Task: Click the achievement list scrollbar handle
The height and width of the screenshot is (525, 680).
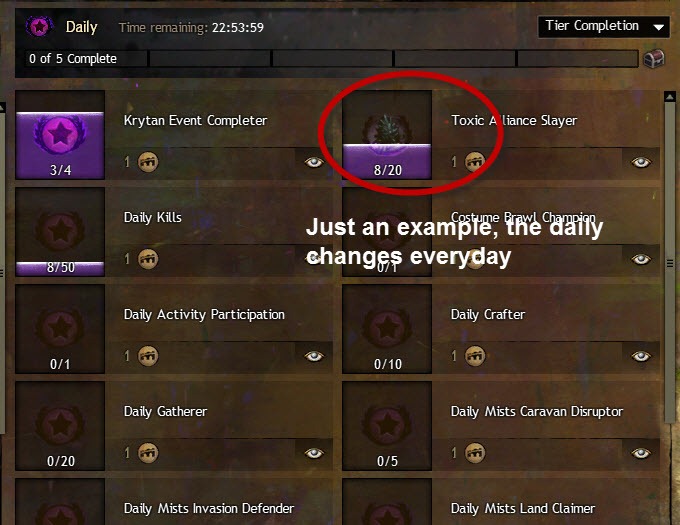Action: pyautogui.click(x=670, y=263)
